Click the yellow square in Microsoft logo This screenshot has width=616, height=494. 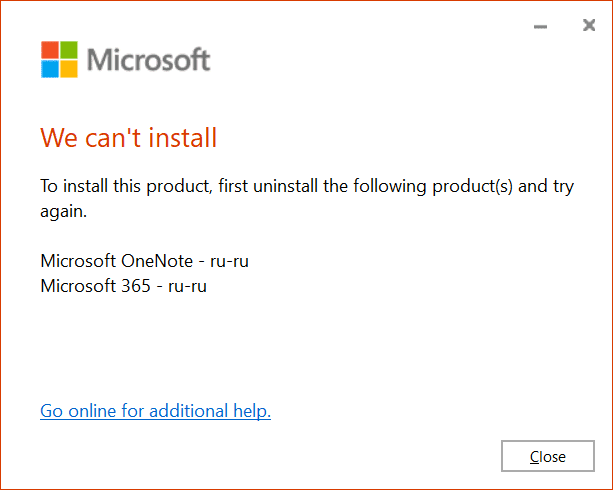tap(69, 69)
